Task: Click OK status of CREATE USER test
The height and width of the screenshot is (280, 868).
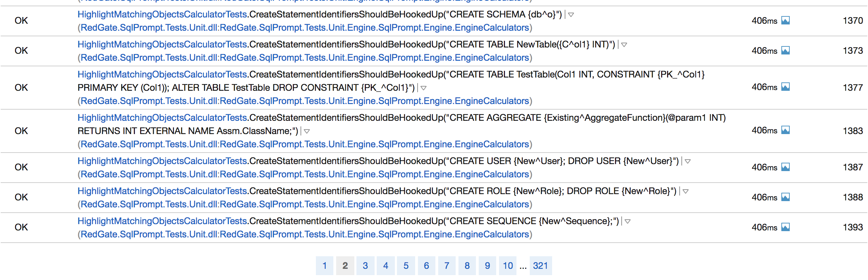Action: [21, 168]
